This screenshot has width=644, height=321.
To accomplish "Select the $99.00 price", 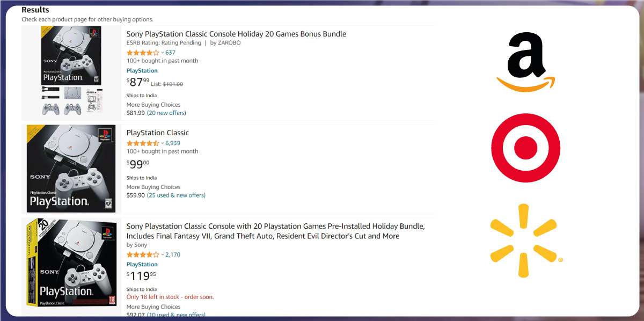I will [138, 164].
